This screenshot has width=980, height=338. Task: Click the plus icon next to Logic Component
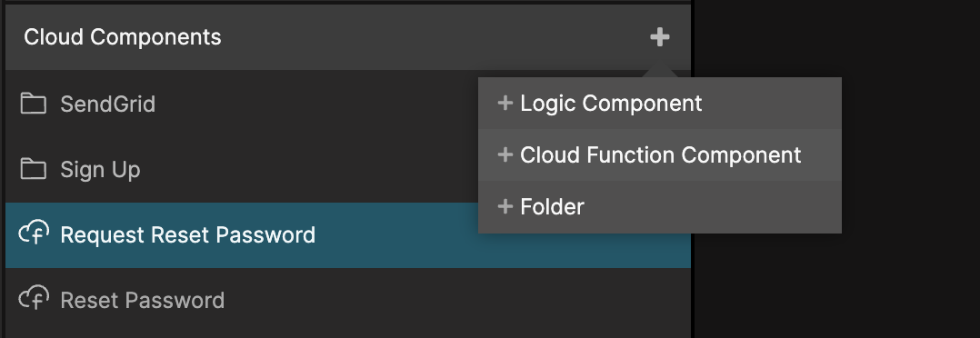[x=505, y=103]
